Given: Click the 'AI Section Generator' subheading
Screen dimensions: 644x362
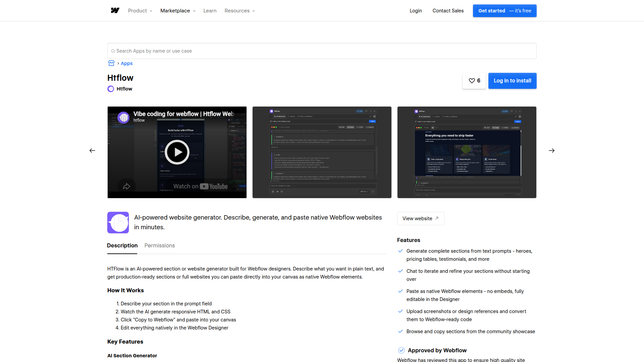Looking at the screenshot, I should coord(132,356).
